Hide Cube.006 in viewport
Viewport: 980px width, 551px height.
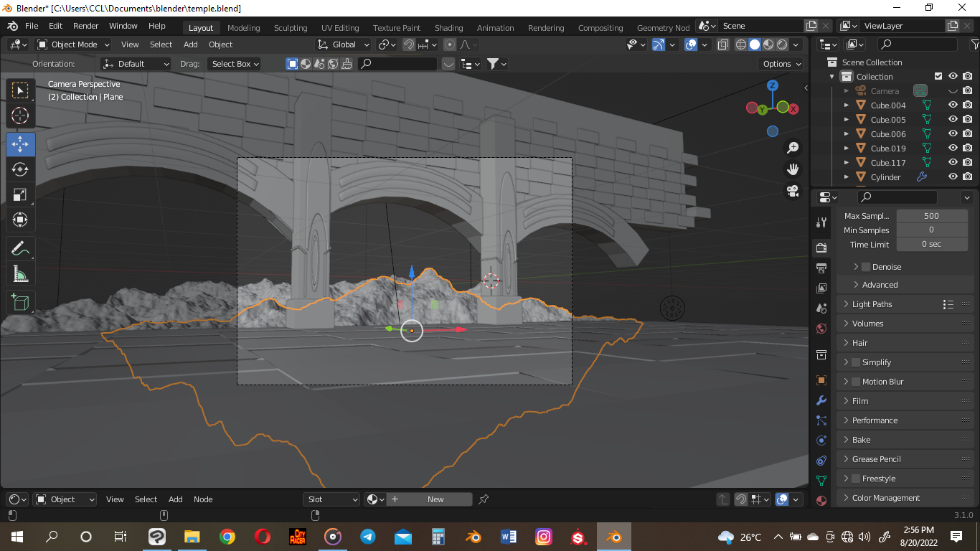point(953,133)
